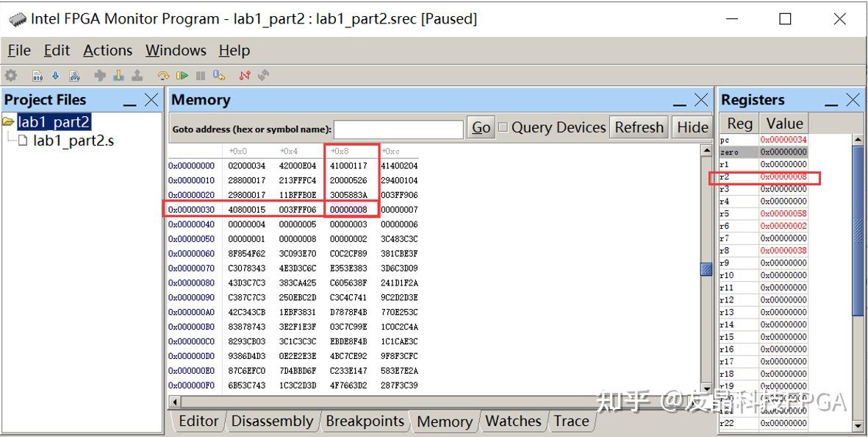The height and width of the screenshot is (437, 868).
Task: Click the Goto address input field
Action: click(401, 128)
